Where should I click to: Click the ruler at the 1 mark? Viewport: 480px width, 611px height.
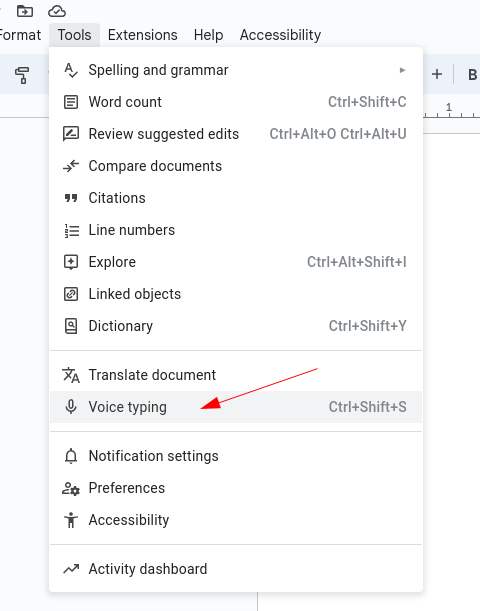449,108
